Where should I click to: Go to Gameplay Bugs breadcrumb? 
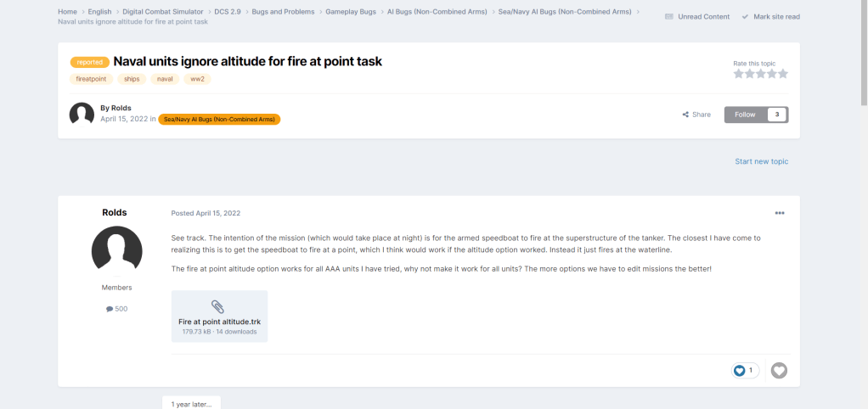tap(350, 12)
